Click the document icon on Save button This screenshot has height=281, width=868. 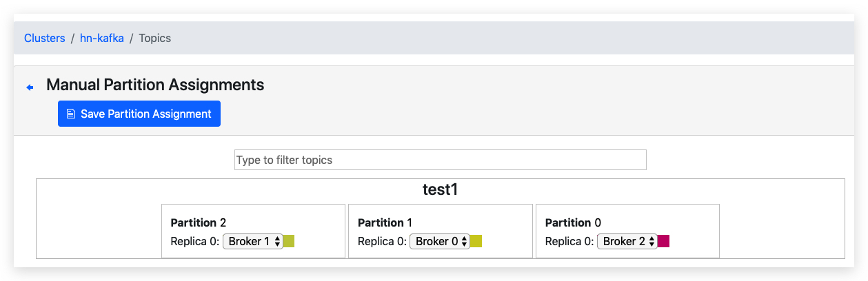(71, 114)
